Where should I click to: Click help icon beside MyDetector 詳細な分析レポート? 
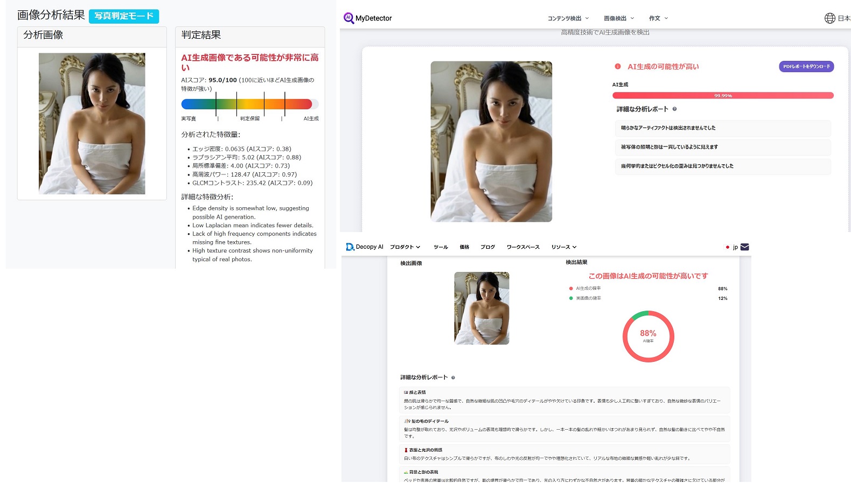pyautogui.click(x=674, y=109)
